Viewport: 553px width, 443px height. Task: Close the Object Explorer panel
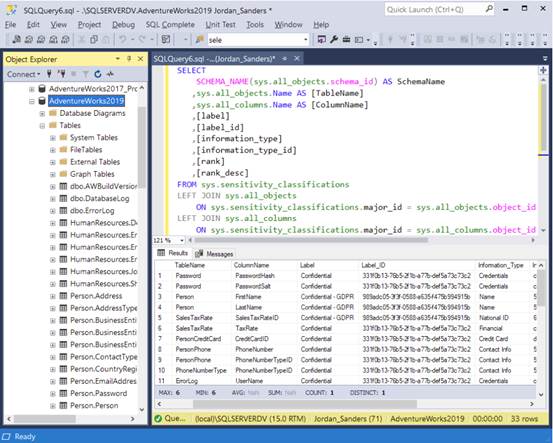140,59
